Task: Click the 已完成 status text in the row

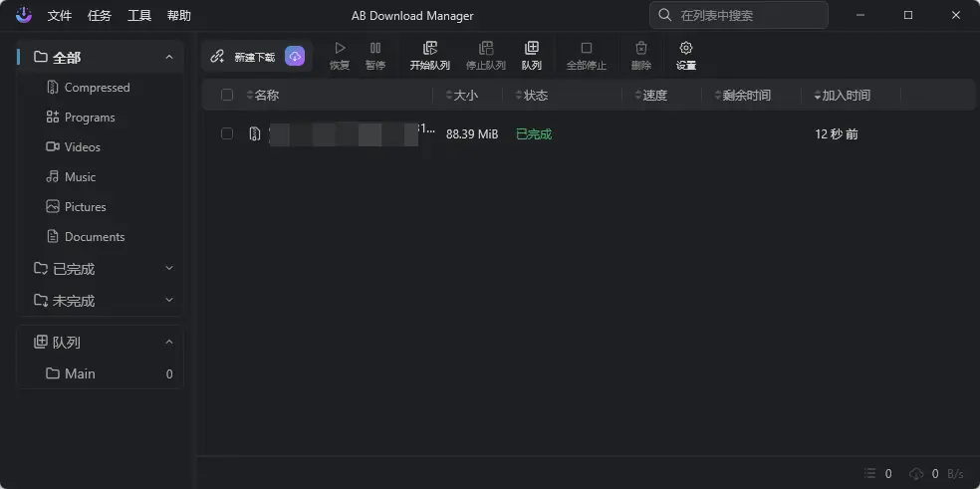Action: [x=534, y=134]
